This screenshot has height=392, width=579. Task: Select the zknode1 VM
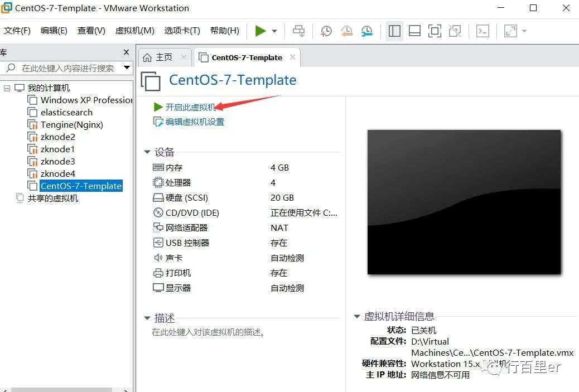(x=57, y=149)
